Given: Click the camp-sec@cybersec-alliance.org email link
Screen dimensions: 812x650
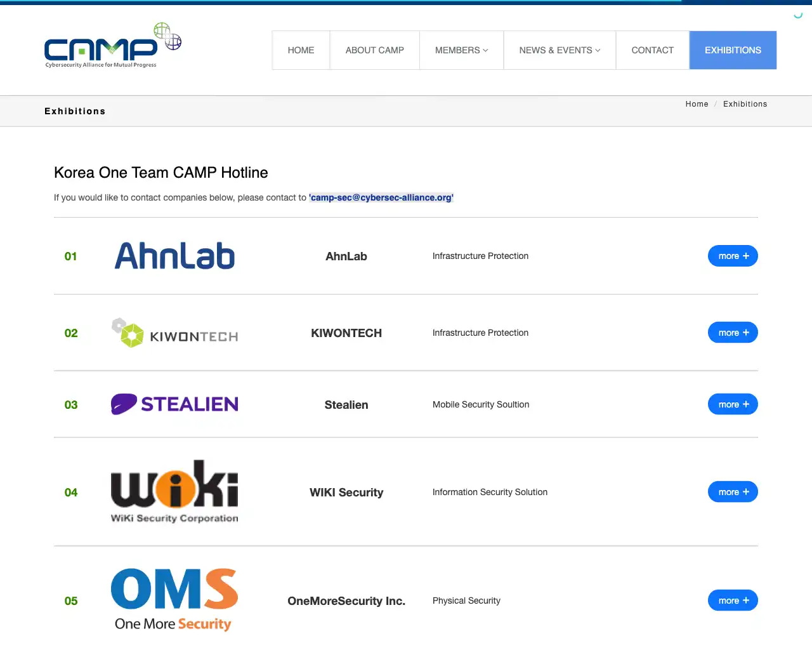Looking at the screenshot, I should point(381,197).
